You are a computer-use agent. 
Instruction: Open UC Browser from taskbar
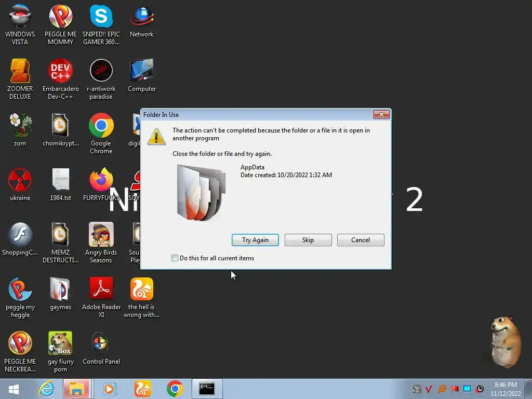(x=142, y=389)
